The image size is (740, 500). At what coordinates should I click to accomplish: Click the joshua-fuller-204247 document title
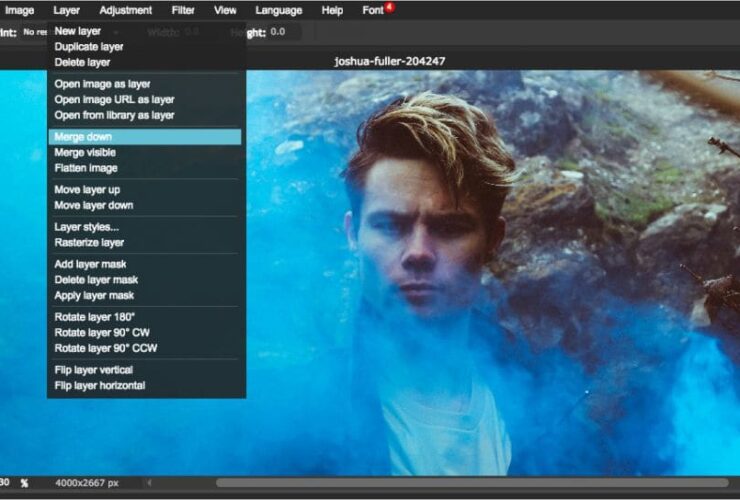(389, 61)
